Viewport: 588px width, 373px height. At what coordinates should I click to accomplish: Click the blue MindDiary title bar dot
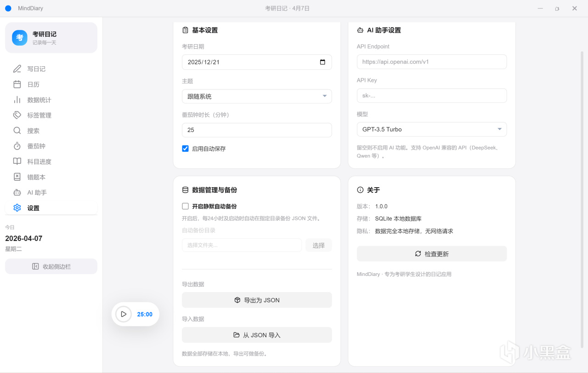(x=8, y=8)
